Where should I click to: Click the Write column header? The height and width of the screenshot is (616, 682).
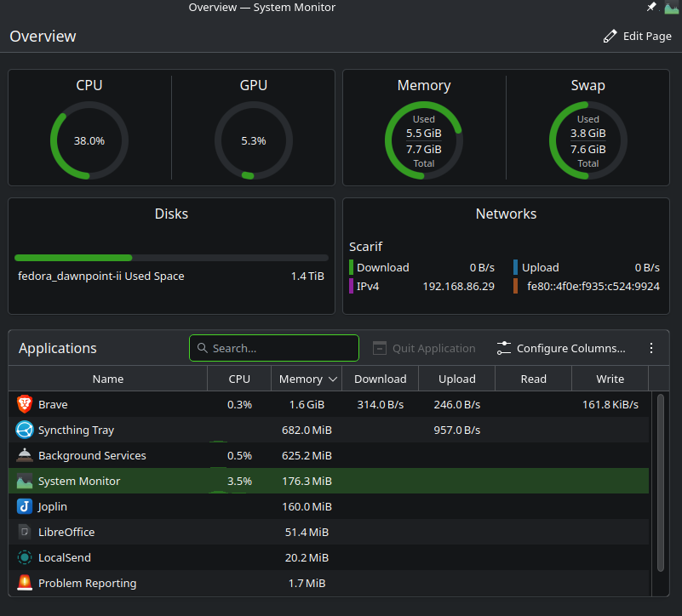coord(610,379)
